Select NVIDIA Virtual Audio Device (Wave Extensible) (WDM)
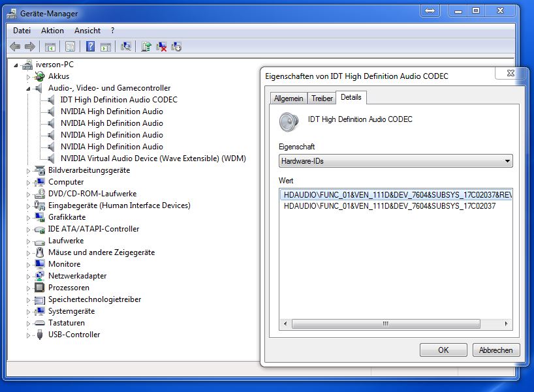The width and height of the screenshot is (534, 392). [153, 158]
